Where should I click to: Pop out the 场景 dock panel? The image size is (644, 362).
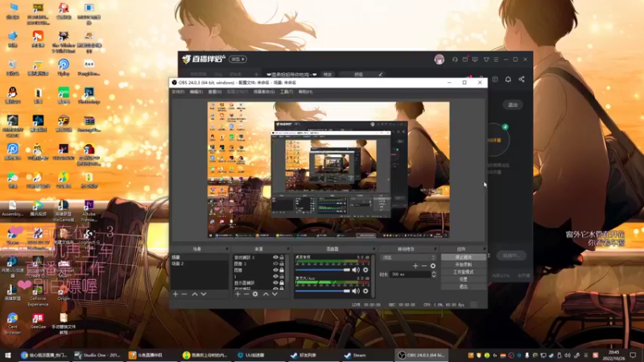226,249
